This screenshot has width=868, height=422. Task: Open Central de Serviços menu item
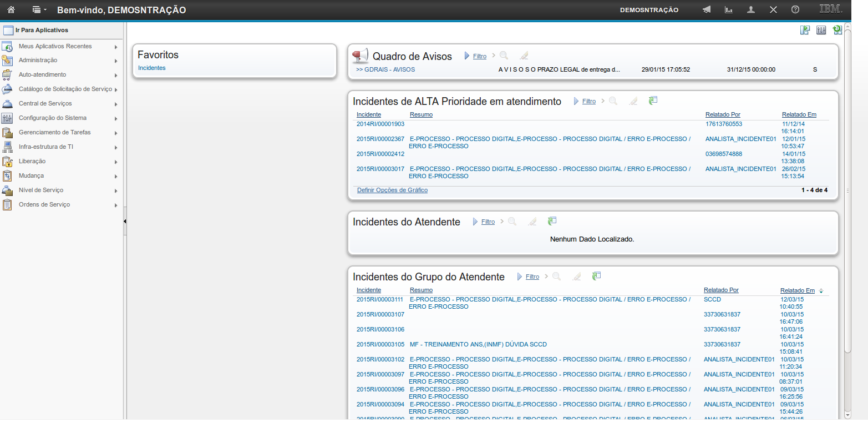tap(45, 103)
